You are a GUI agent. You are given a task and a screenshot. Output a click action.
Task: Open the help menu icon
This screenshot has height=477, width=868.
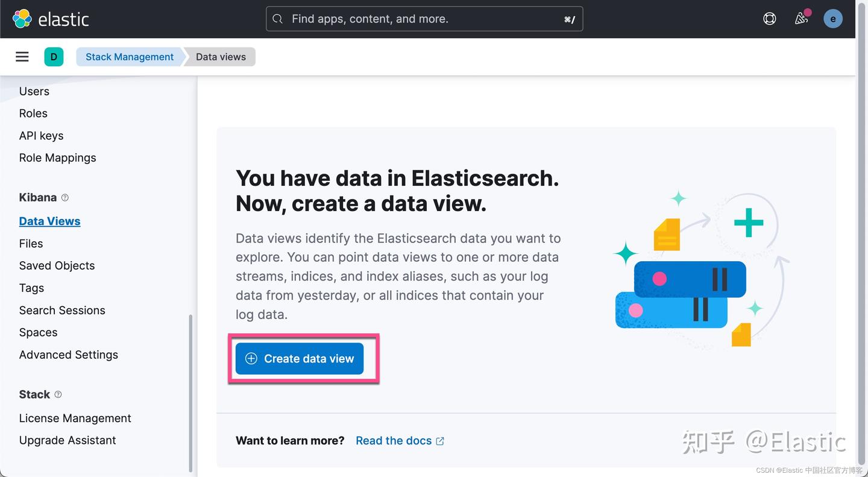click(769, 18)
